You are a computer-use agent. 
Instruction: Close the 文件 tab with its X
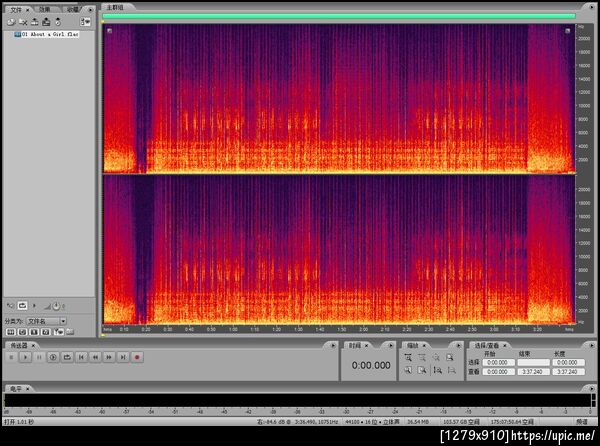click(28, 10)
